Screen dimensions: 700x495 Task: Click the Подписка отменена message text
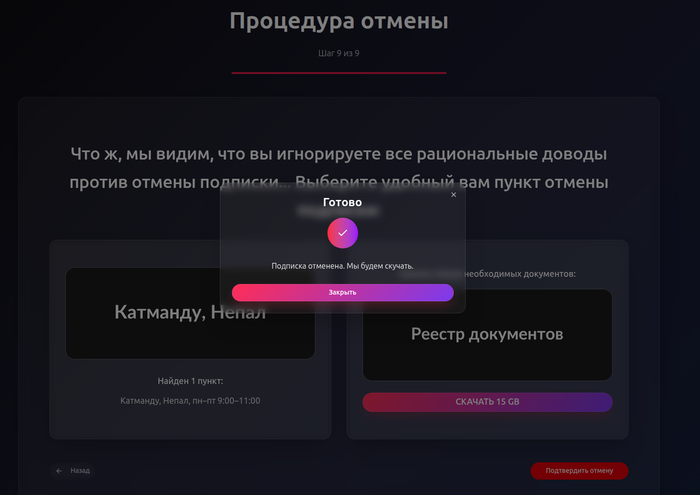tap(342, 266)
